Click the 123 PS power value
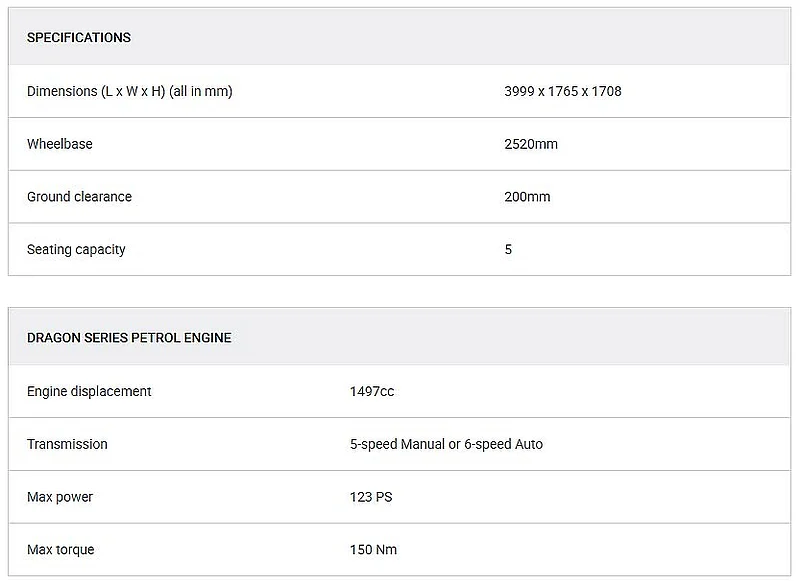Viewport: 801px width, 584px height. [371, 497]
